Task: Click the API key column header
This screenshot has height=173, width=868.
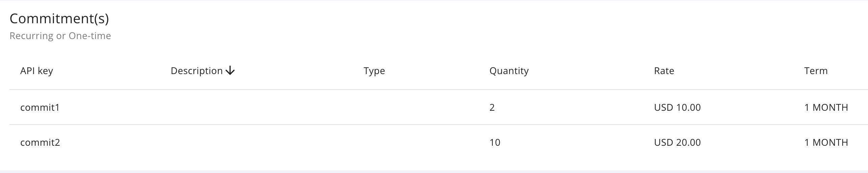Action: 36,71
